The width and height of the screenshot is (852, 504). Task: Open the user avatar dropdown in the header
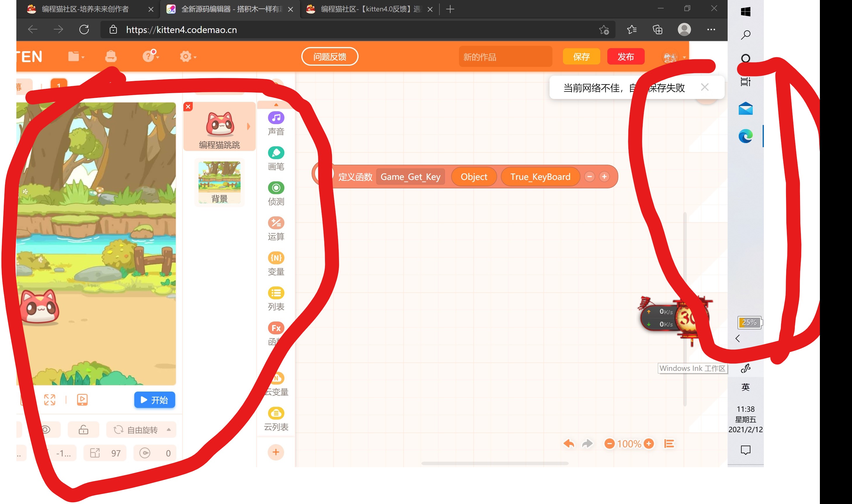(x=674, y=57)
